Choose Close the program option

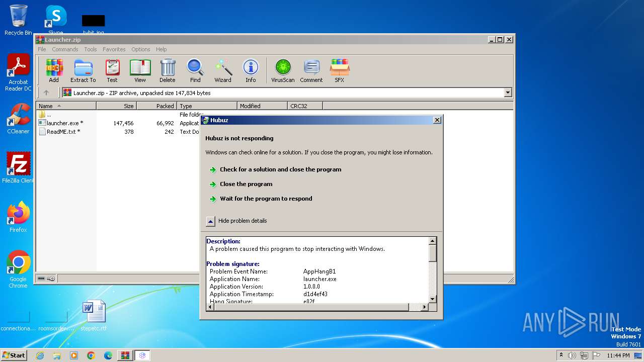coord(246,184)
